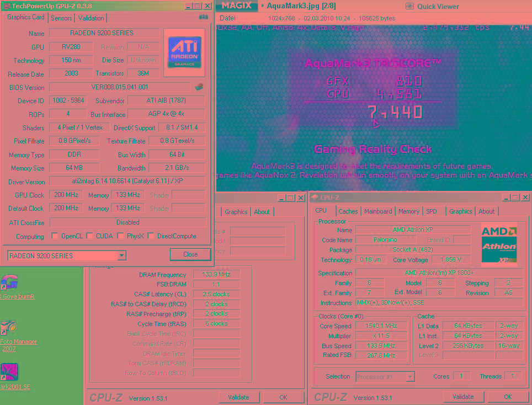The width and height of the screenshot is (532, 405).
Task: Click the Datei menu in MAGIX viewer
Action: (x=227, y=18)
